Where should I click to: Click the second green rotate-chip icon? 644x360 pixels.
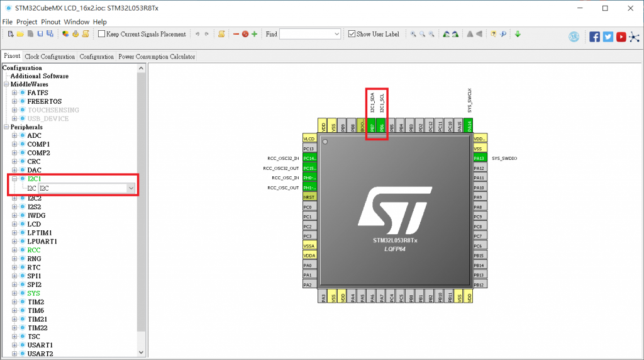point(455,34)
